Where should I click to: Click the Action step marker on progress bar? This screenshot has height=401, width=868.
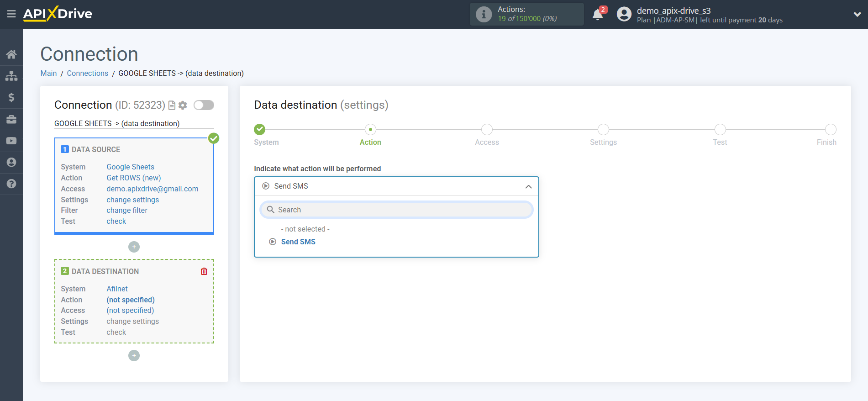point(370,130)
